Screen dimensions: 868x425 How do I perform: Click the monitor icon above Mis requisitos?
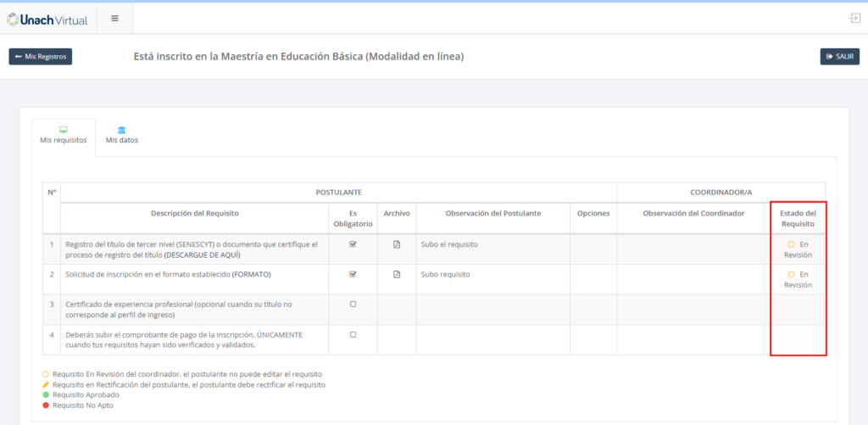tap(64, 130)
